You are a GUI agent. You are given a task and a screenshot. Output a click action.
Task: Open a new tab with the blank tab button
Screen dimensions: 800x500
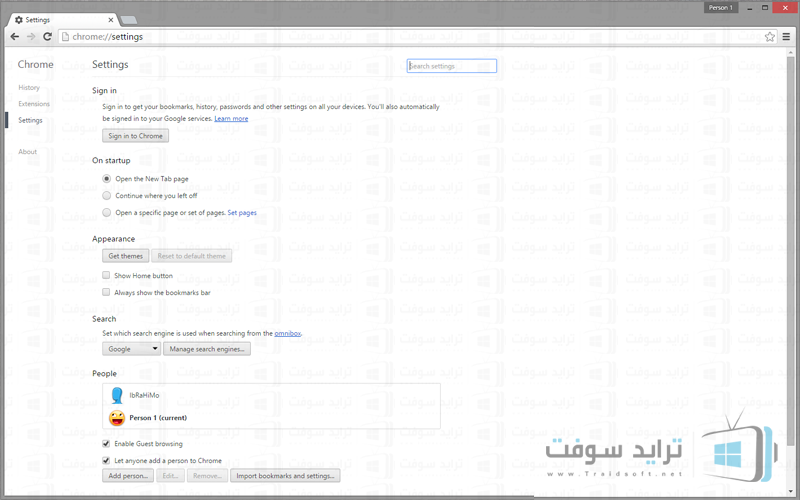tap(129, 20)
